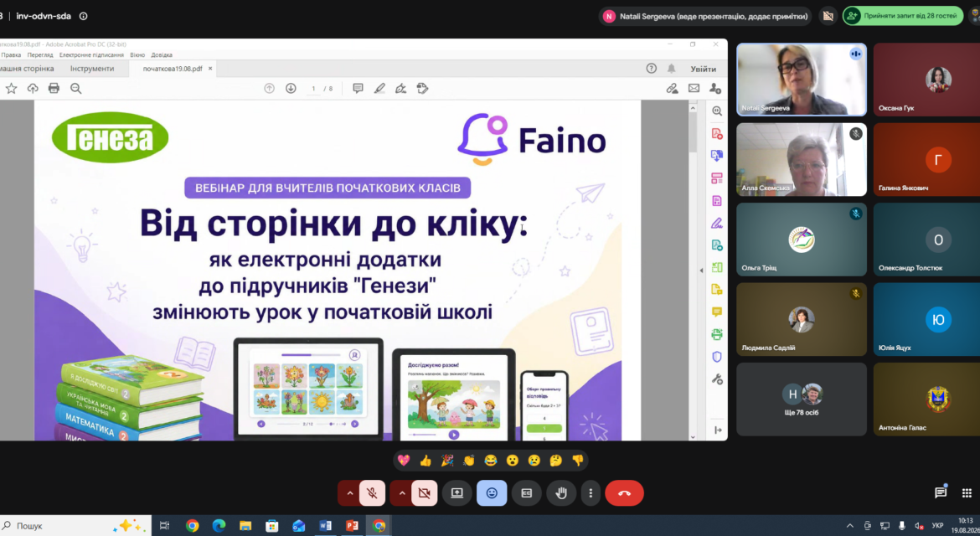Open video settings arrow beside the camera
980x536 pixels.
pos(402,493)
